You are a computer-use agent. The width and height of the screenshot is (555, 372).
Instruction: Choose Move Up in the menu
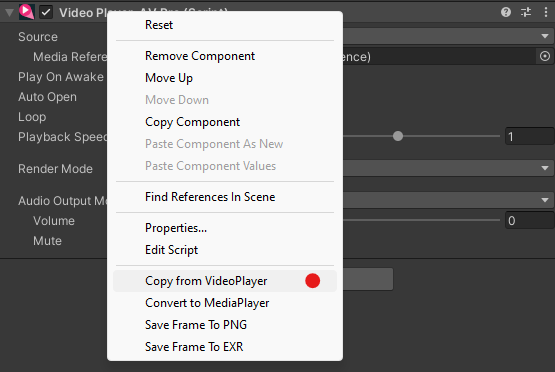click(225, 78)
